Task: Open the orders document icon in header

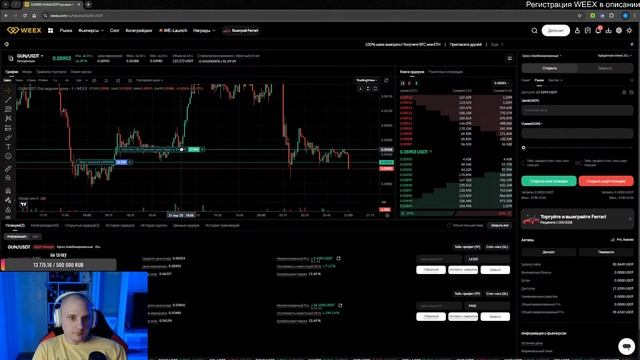Action: coord(588,31)
